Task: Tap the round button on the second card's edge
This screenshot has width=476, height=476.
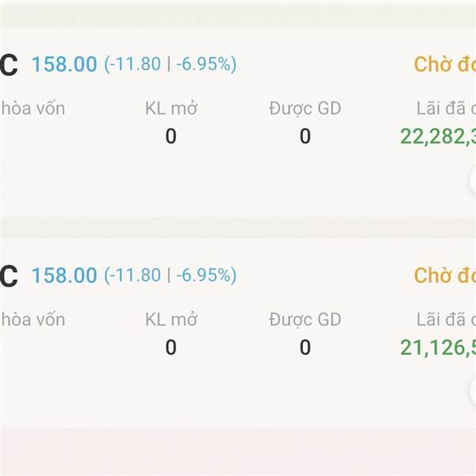Action: 471,391
